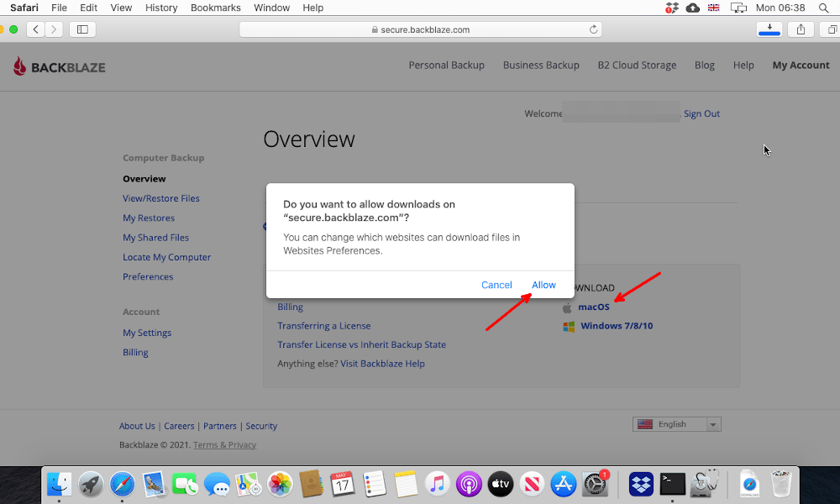
Task: Open Finder from the Dock
Action: click(x=59, y=484)
